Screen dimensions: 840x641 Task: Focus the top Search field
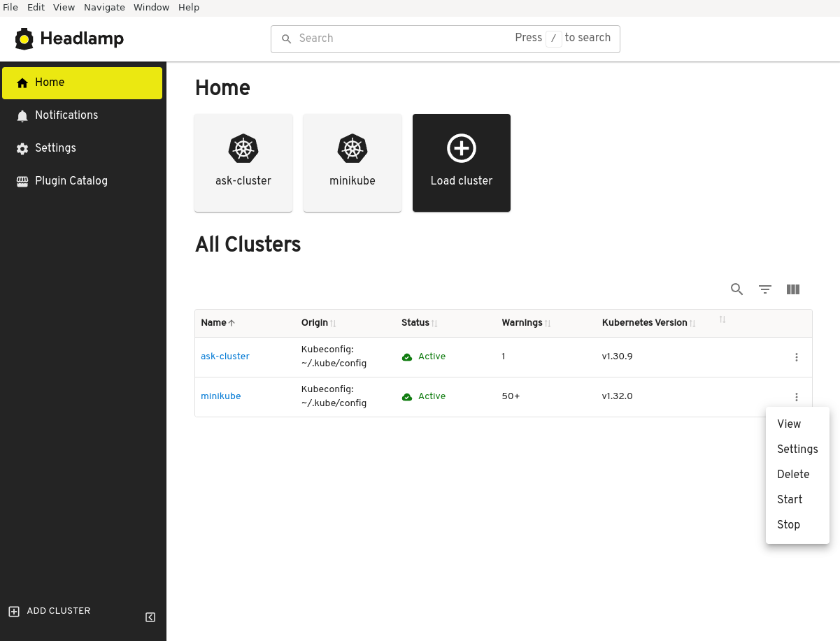point(445,39)
